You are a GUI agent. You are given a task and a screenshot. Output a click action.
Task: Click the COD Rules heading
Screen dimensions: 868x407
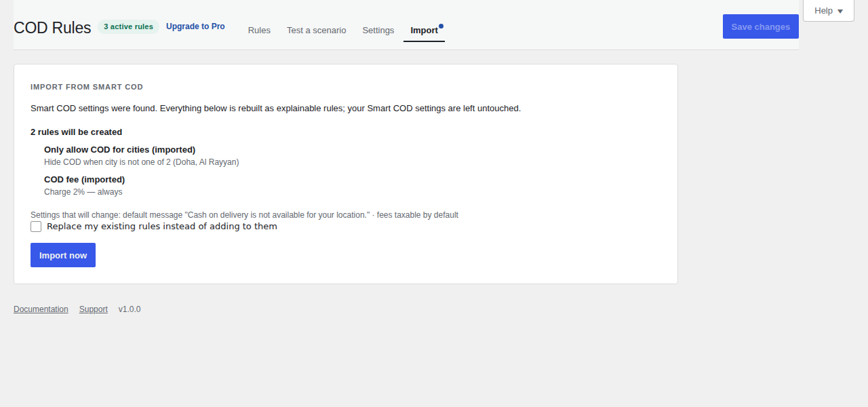coord(52,28)
